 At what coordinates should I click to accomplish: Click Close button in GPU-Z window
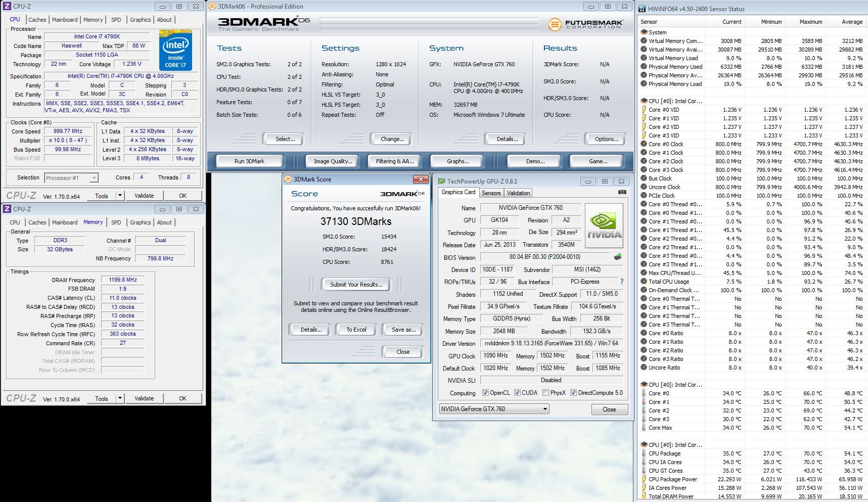point(609,409)
